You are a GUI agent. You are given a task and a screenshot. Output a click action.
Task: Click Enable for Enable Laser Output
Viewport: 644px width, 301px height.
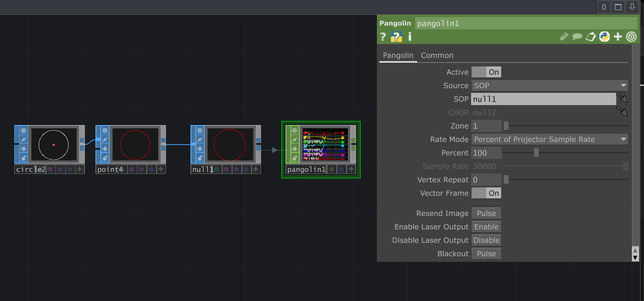click(x=486, y=227)
